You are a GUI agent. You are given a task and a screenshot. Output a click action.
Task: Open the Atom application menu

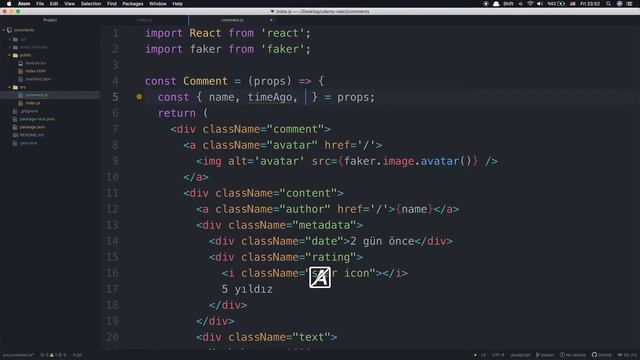pos(24,4)
